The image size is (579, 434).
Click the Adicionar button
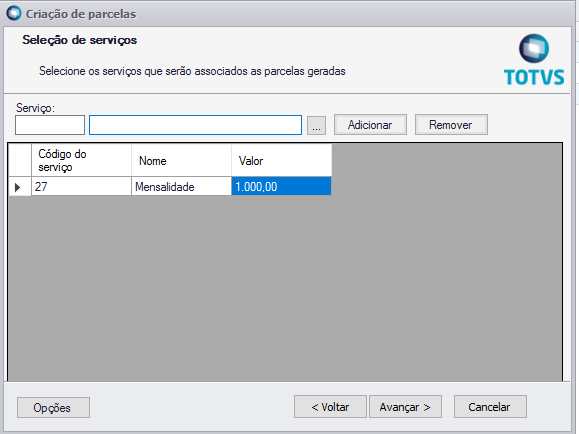370,125
